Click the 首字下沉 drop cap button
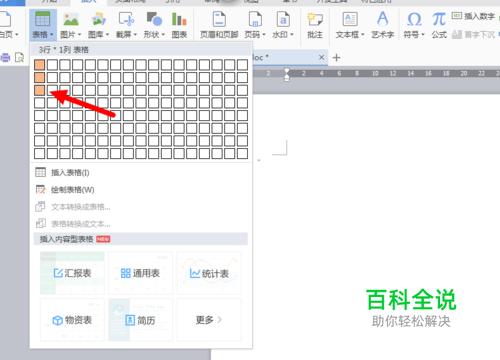500x360 pixels. point(473,34)
